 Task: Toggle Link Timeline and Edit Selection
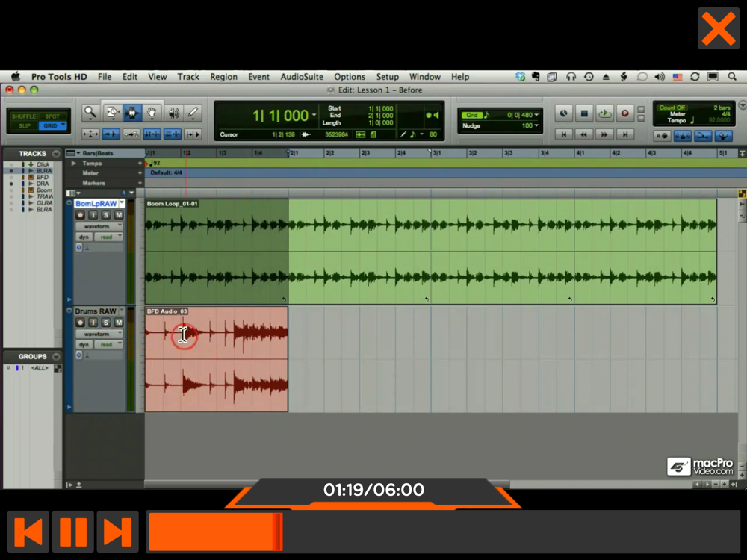[x=152, y=134]
